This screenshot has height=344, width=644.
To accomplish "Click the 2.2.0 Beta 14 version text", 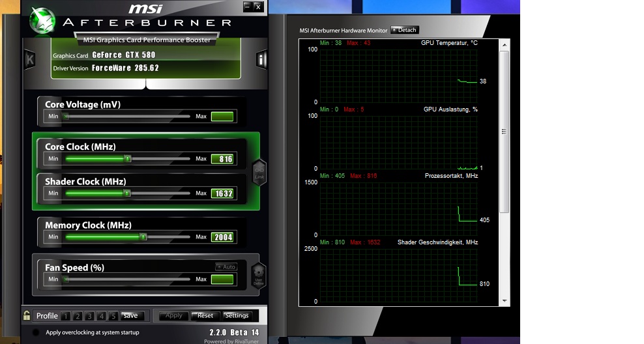I will (234, 332).
